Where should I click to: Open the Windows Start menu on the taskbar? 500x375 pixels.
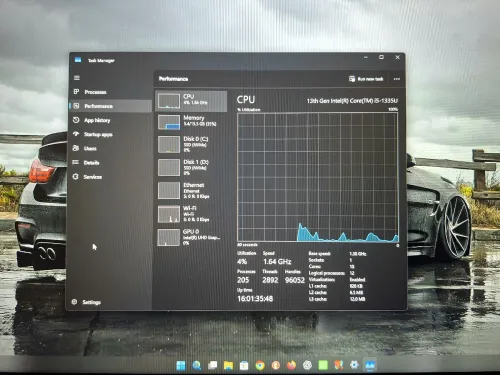coord(181,366)
